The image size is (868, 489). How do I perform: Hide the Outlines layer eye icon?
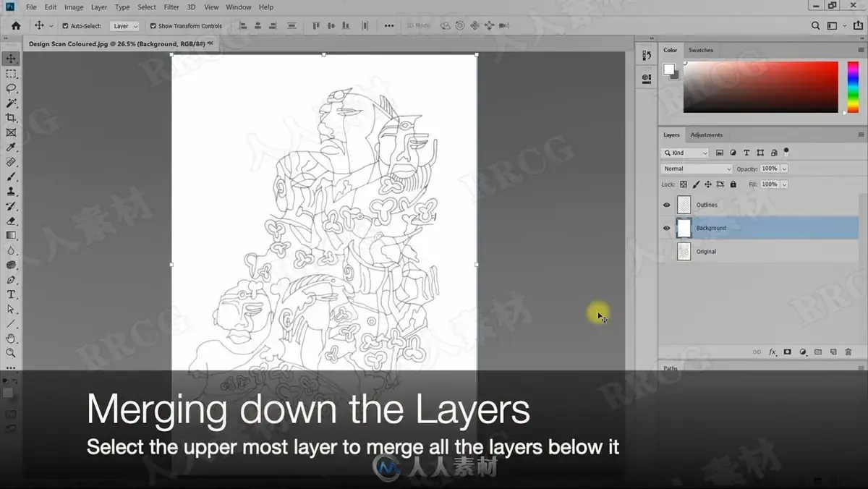(x=666, y=205)
